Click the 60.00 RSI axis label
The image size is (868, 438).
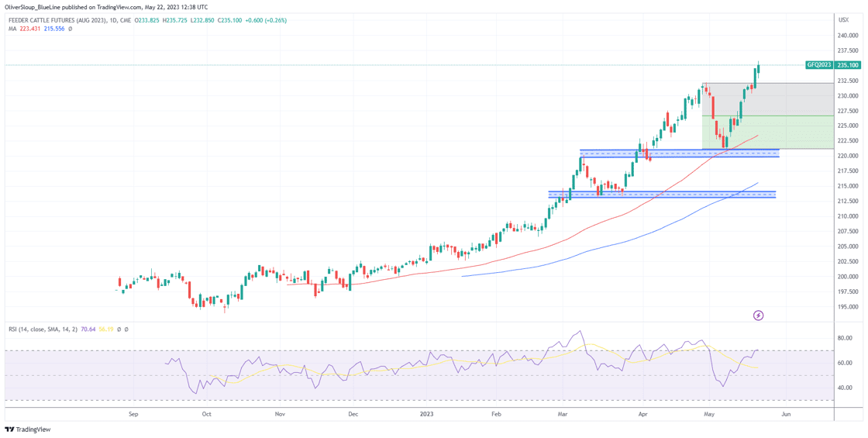click(x=846, y=363)
